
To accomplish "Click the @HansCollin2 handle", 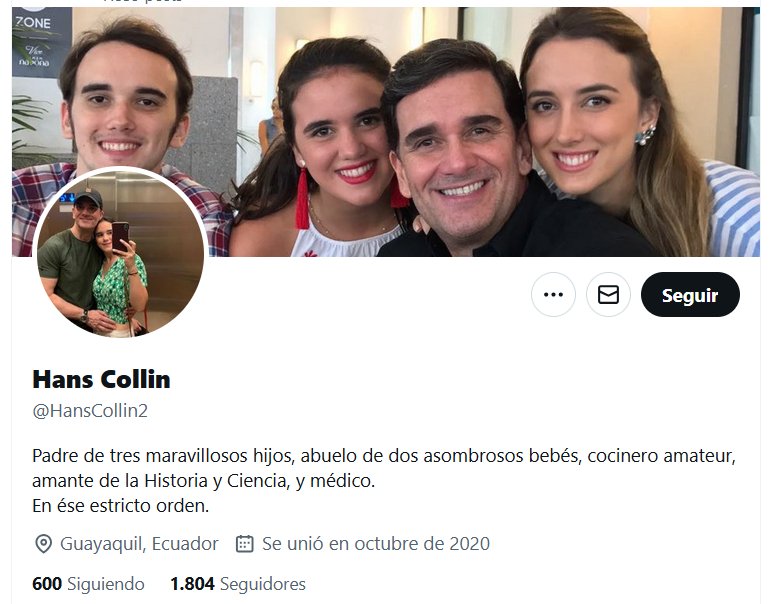I will click(x=90, y=411).
